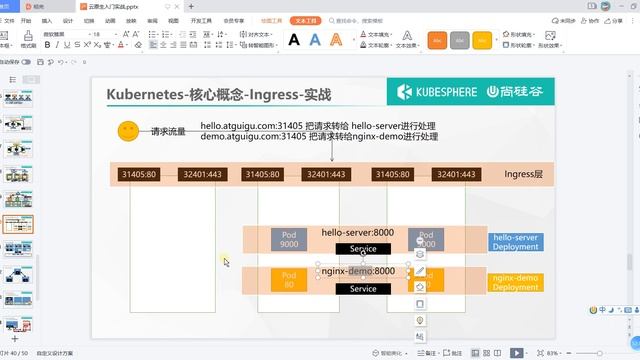The height and width of the screenshot is (360, 640).
Task: Undo the last action
Action: pyautogui.click(x=61, y=62)
